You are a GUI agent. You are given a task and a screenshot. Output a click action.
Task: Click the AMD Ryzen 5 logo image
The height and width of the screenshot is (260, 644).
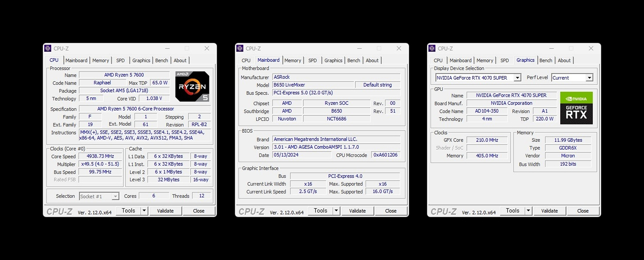point(192,86)
